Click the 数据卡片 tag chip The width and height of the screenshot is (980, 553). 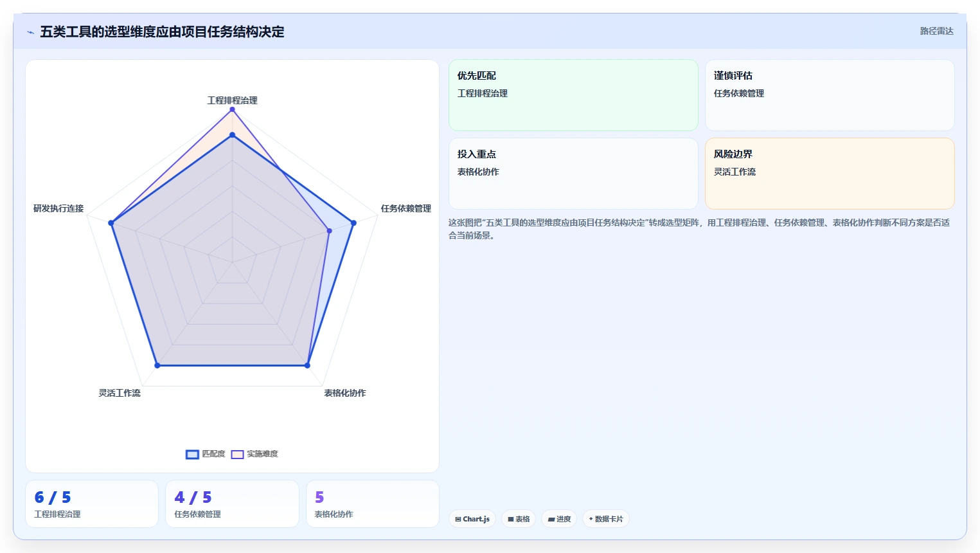point(606,519)
